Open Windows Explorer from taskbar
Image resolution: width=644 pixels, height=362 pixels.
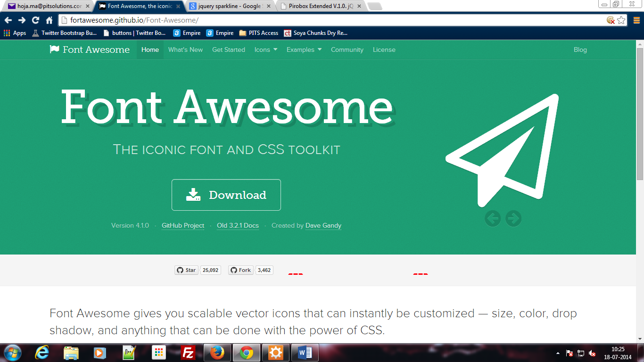(x=71, y=353)
